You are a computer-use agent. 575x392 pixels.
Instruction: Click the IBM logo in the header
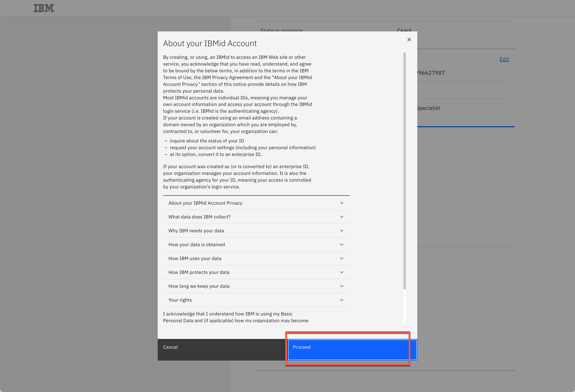click(x=44, y=8)
